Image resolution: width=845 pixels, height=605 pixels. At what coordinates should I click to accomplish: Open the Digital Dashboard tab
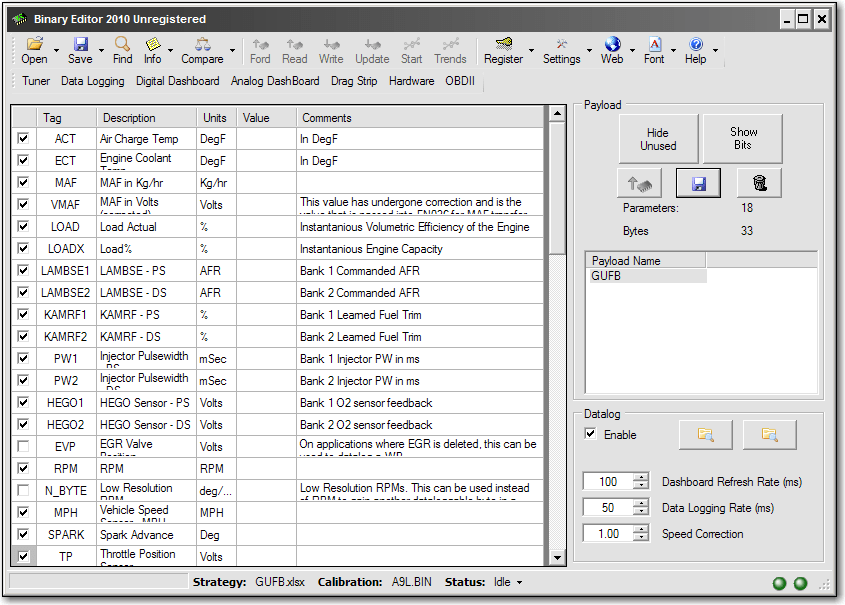(178, 81)
